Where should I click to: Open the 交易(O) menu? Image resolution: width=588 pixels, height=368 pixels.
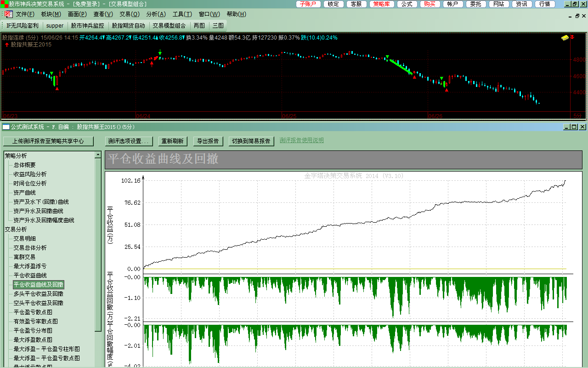pos(130,14)
